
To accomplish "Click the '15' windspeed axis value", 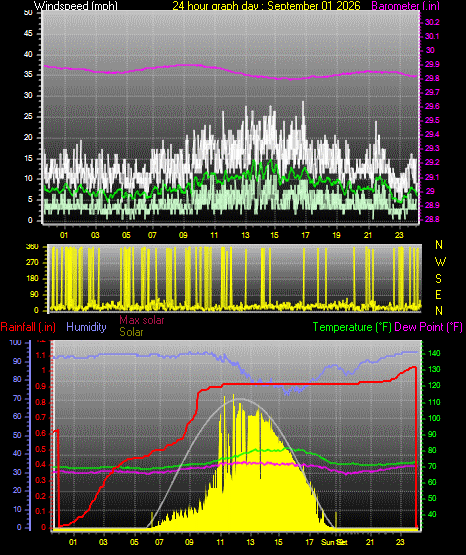I will coord(28,158).
